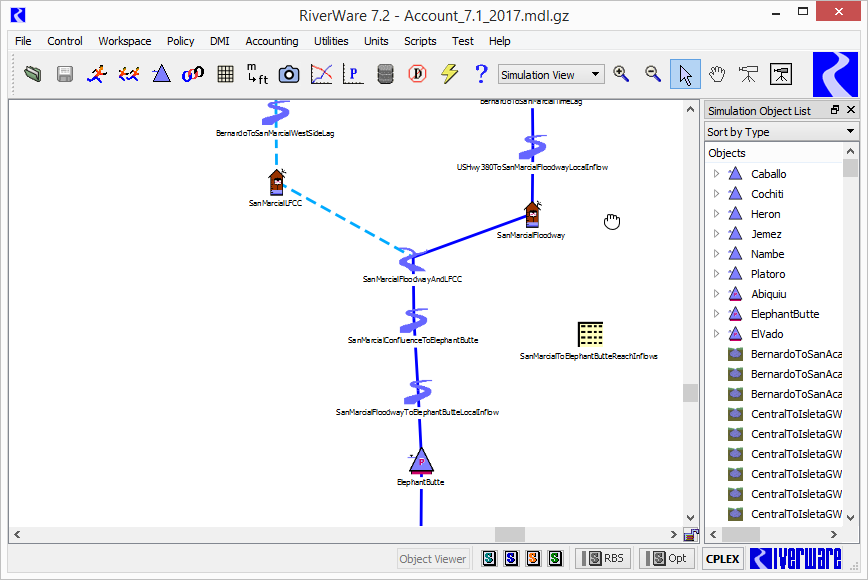The height and width of the screenshot is (580, 868).
Task: Select the SanMarcialConfluenceToElephantButte reach
Action: click(x=414, y=321)
